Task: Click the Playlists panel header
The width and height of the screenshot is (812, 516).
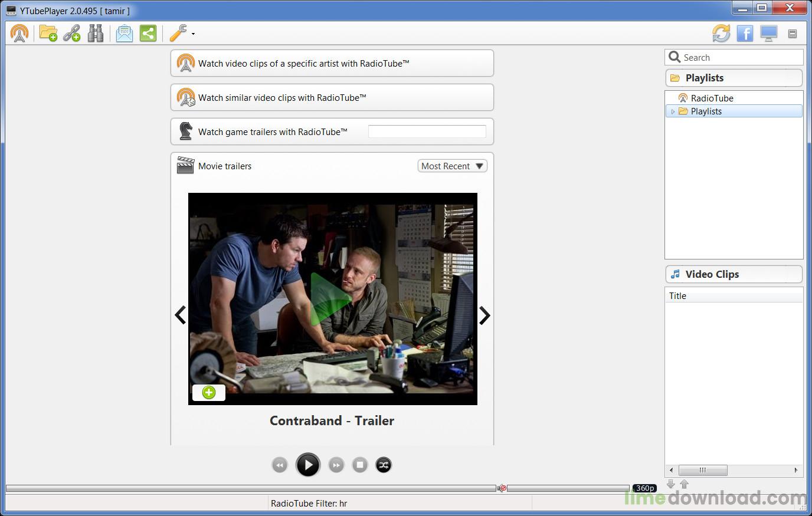Action: click(x=734, y=78)
